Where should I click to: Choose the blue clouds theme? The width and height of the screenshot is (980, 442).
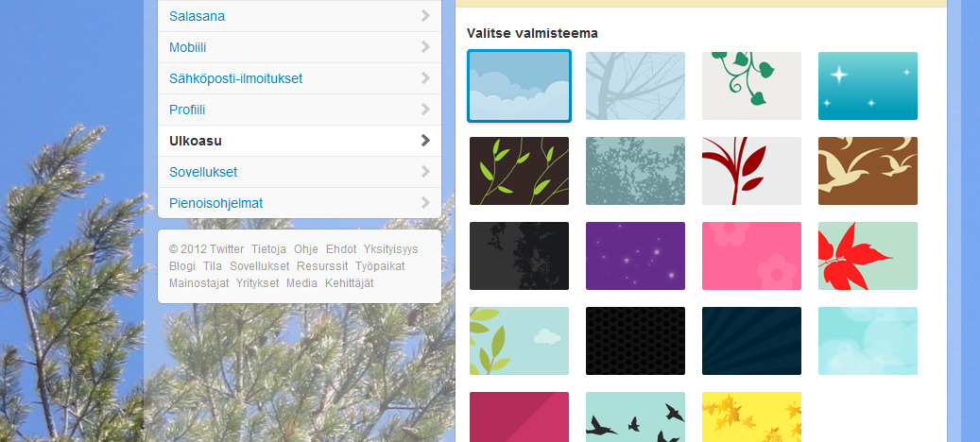(519, 86)
